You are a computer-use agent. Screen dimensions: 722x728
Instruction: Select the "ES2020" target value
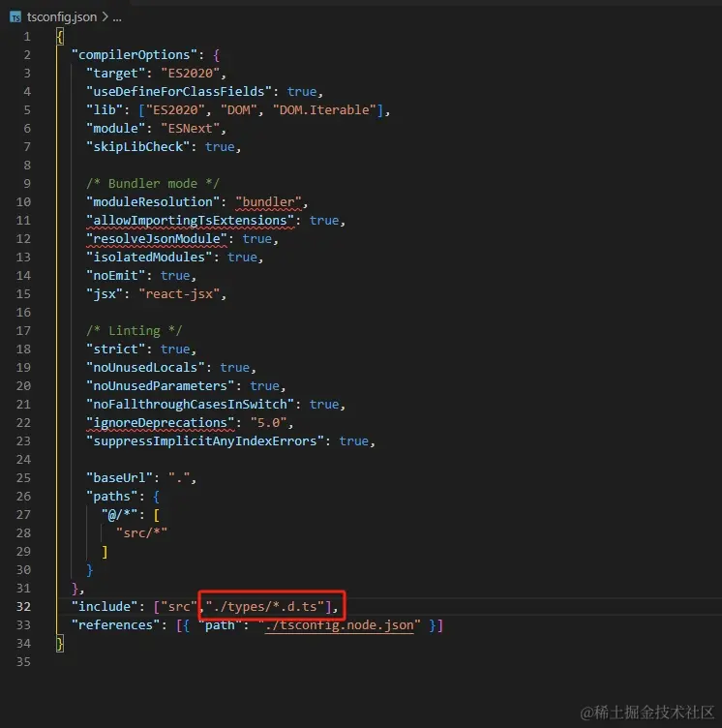coord(190,74)
